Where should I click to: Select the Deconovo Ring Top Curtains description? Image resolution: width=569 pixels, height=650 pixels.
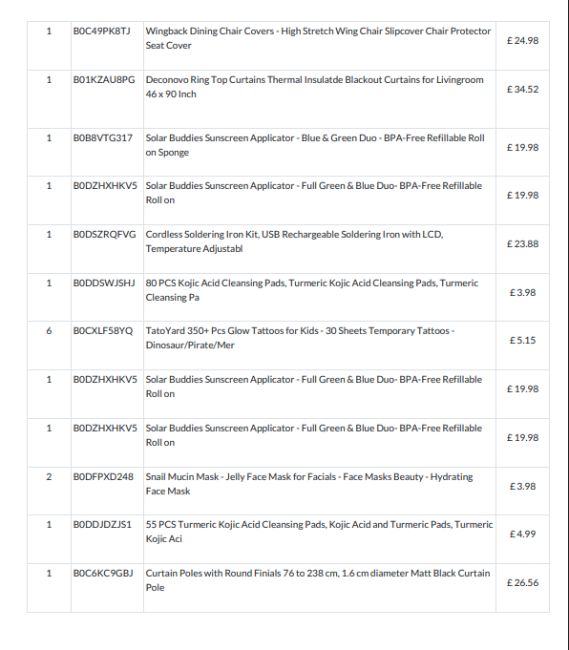pos(314,87)
